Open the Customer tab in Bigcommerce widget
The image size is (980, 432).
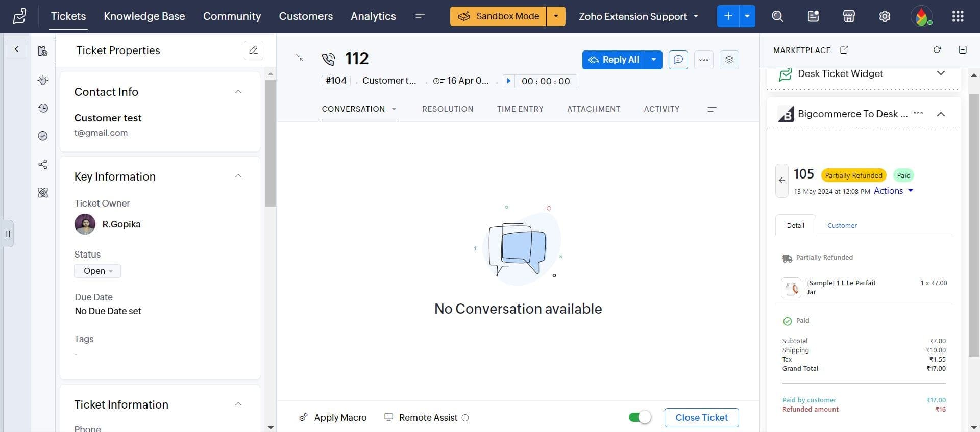[x=842, y=225]
